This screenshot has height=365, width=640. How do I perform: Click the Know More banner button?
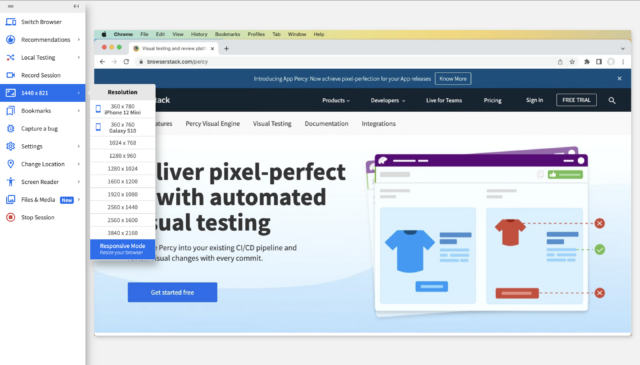453,79
